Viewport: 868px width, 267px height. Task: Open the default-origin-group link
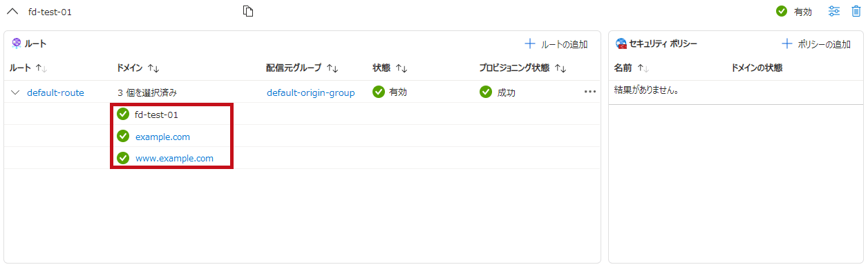310,92
